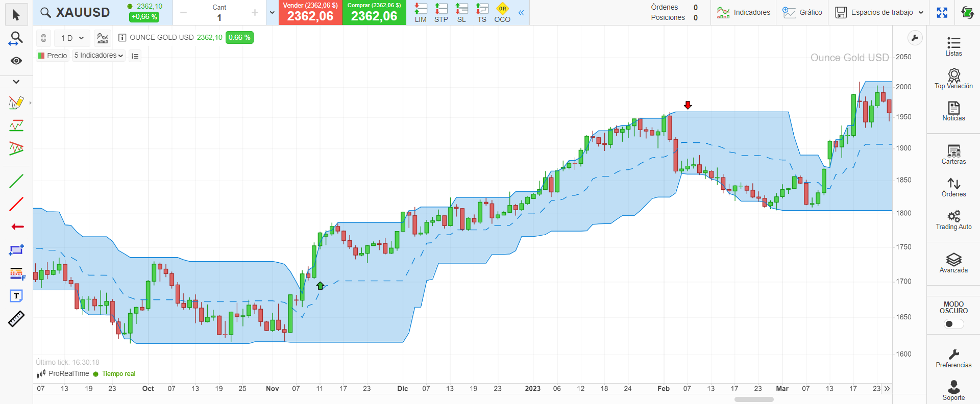The width and height of the screenshot is (980, 404).
Task: Open the Indicadores menu
Action: tap(743, 12)
